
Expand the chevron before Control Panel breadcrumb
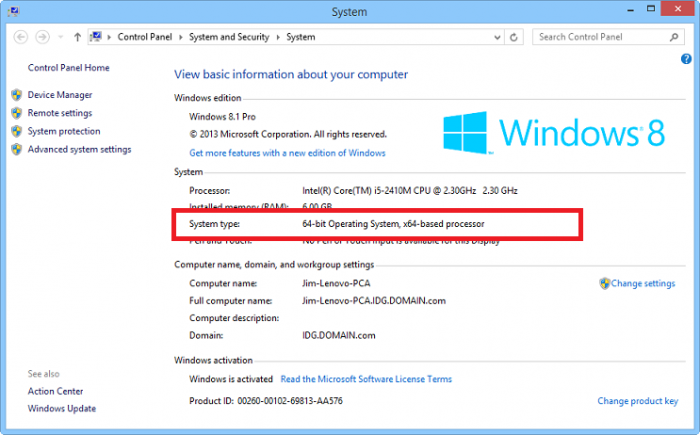pyautogui.click(x=109, y=37)
